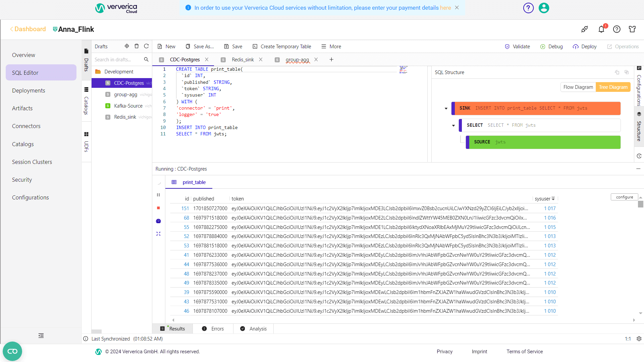Open payment details 'here' link

[445, 8]
